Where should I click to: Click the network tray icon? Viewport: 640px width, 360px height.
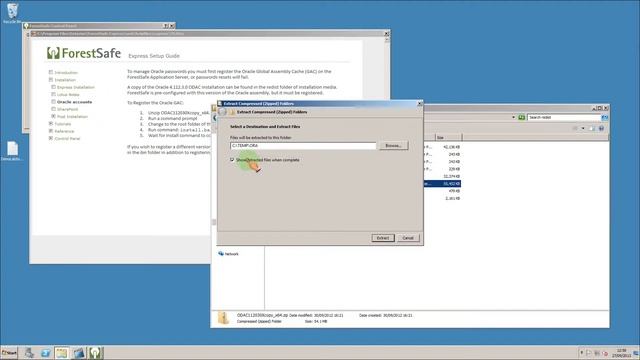pyautogui.click(x=597, y=353)
